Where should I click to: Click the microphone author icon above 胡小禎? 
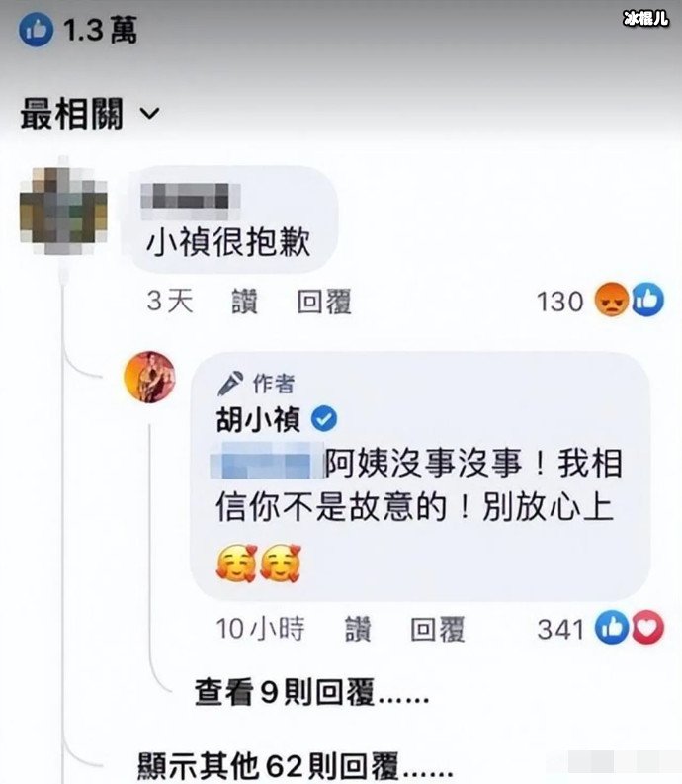tap(230, 384)
